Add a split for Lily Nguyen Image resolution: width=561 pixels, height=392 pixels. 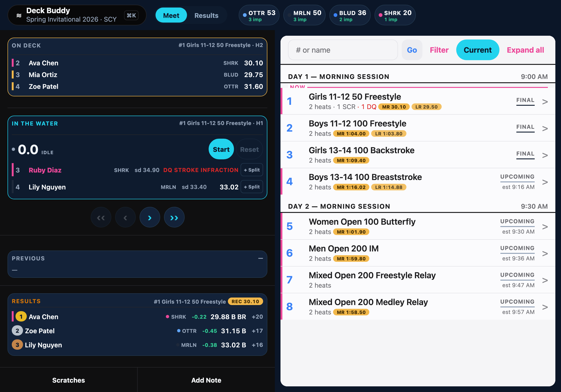[252, 187]
